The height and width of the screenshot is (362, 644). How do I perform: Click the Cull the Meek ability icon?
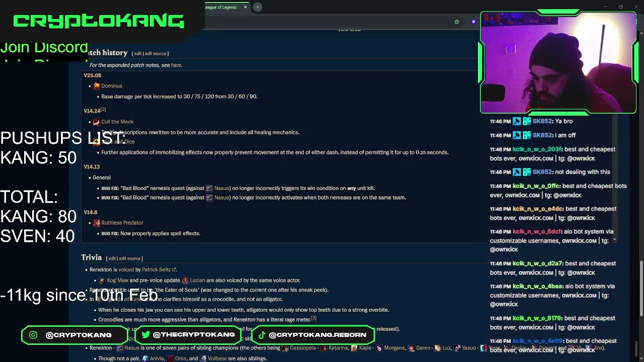97,122
